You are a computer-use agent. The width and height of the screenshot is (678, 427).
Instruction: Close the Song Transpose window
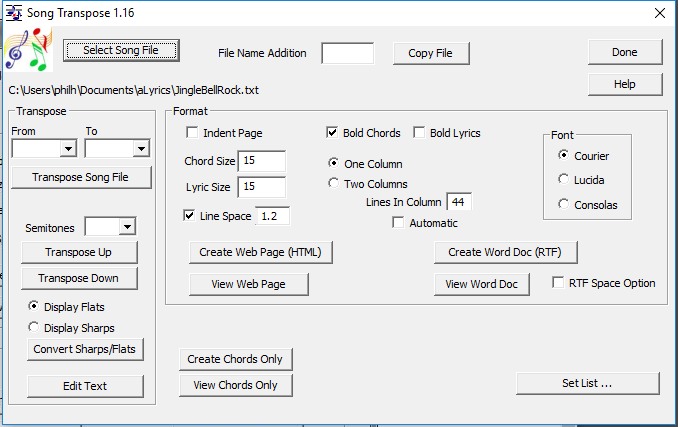coord(659,13)
